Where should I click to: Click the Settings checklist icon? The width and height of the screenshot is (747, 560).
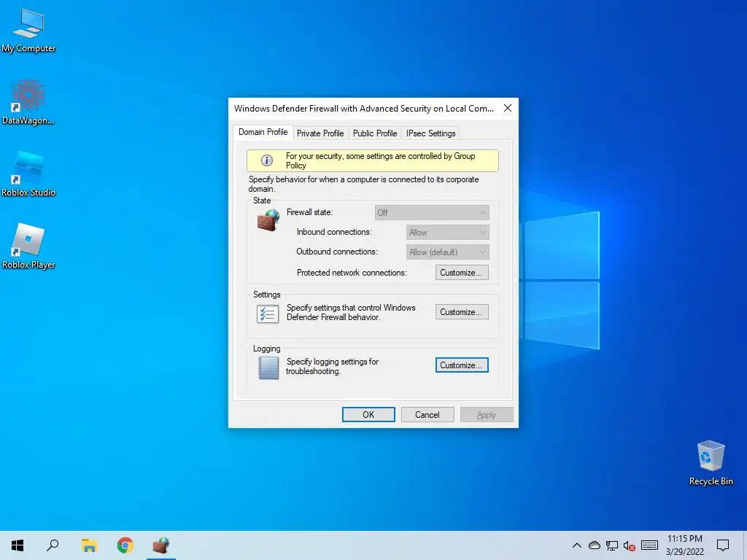(267, 314)
